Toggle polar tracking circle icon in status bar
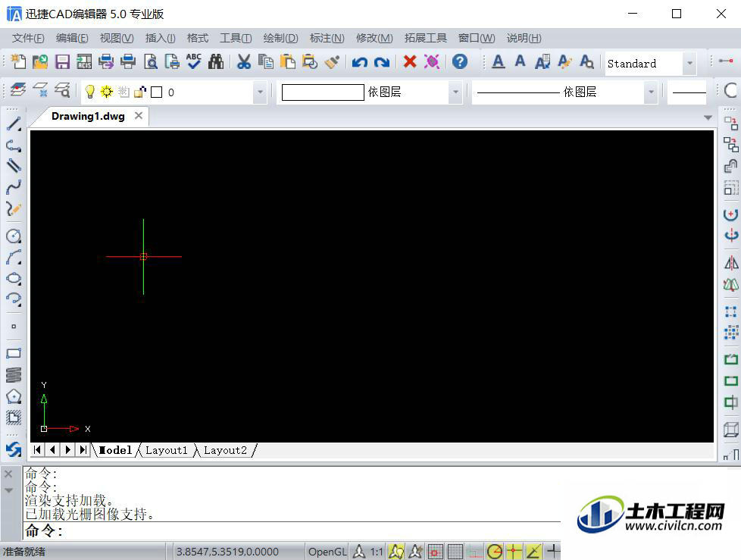 coord(495,552)
